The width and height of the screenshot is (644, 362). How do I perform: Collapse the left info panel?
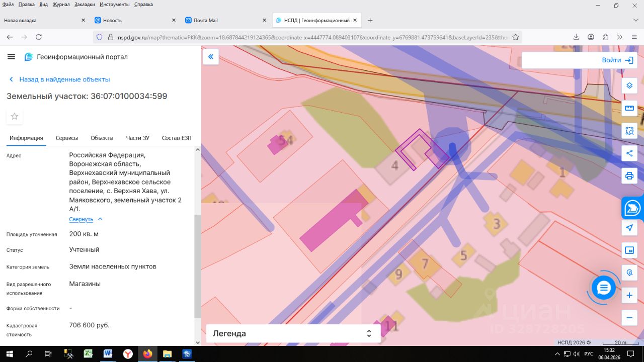(211, 57)
